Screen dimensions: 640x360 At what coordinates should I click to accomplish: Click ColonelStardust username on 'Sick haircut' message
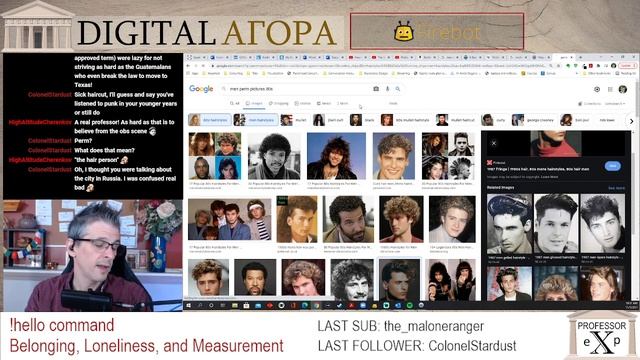(x=50, y=95)
